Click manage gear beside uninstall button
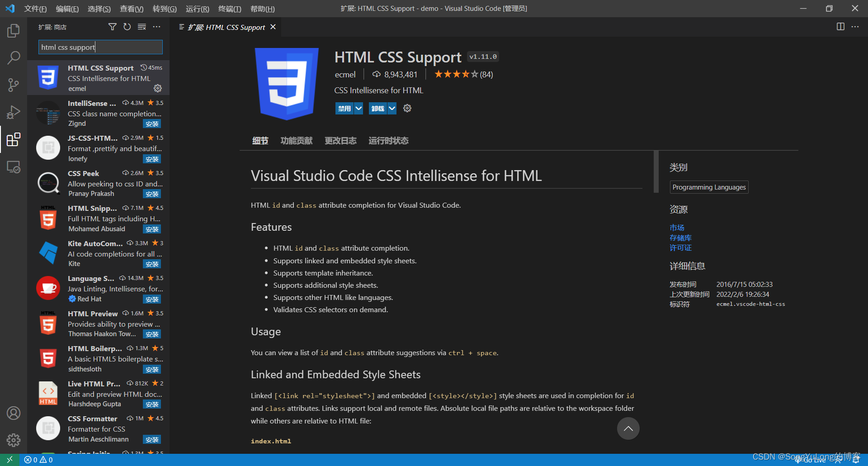This screenshot has width=868, height=466. (407, 108)
